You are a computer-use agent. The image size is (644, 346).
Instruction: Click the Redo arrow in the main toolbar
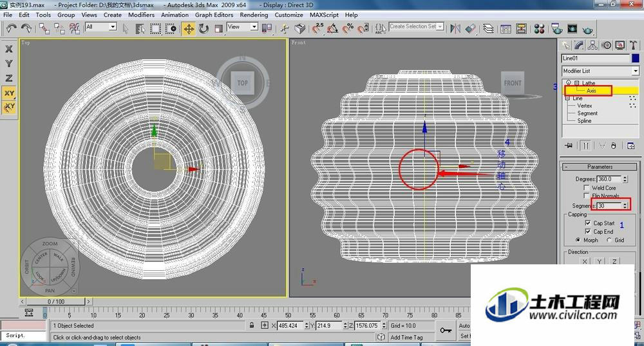coord(26,28)
